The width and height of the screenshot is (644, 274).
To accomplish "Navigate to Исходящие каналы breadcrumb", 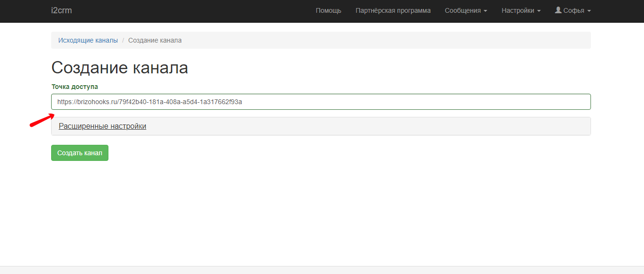I will point(88,40).
